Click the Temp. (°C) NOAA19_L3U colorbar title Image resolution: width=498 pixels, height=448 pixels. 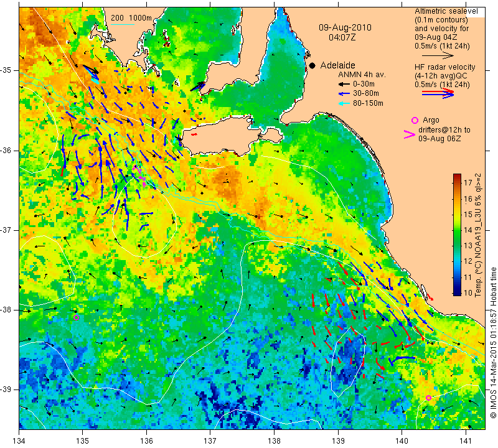tap(478, 235)
